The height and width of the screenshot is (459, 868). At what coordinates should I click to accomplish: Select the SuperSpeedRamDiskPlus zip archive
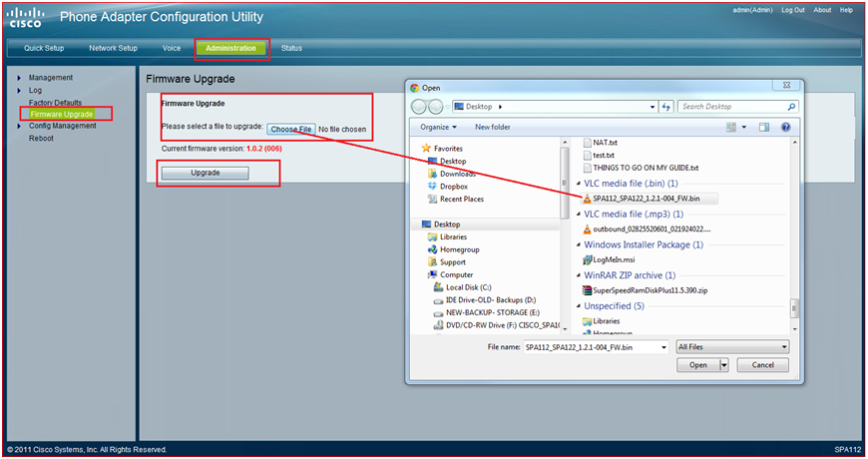coord(656,290)
